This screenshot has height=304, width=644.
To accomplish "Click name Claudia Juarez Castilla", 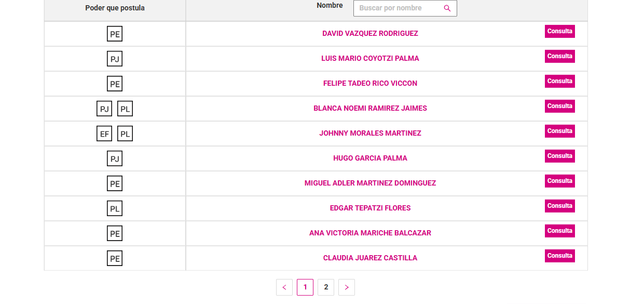I will tap(370, 258).
